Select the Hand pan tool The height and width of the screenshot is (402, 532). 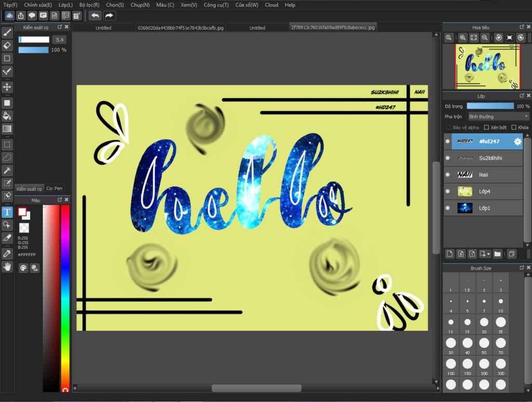click(x=7, y=267)
